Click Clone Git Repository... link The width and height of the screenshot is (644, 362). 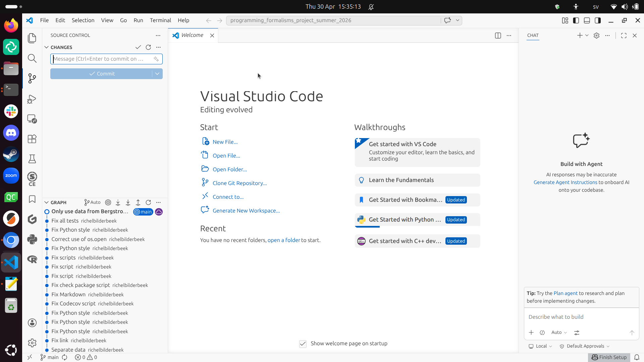pyautogui.click(x=239, y=183)
